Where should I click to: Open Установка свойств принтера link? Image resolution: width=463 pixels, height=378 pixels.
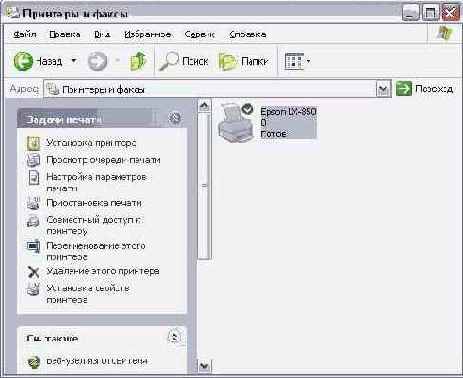(88, 294)
